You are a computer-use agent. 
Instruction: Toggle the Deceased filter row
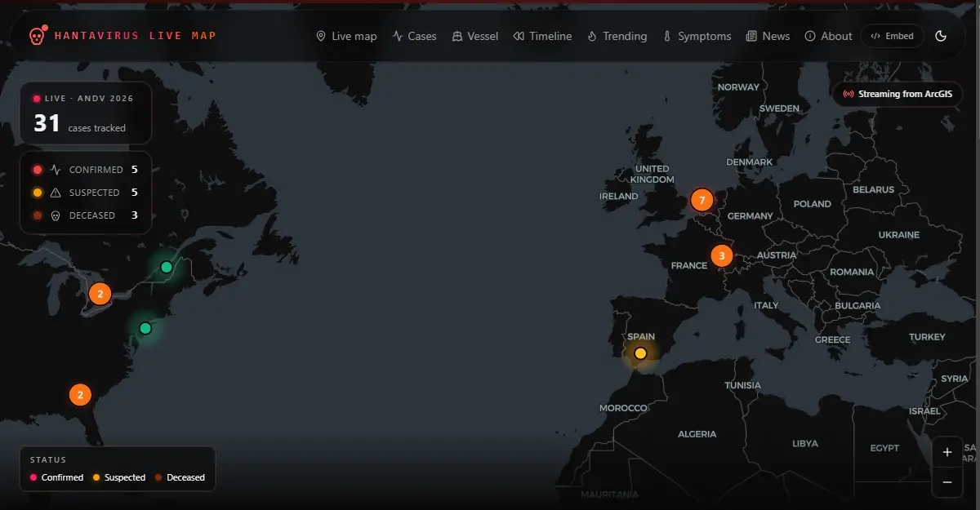(85, 215)
